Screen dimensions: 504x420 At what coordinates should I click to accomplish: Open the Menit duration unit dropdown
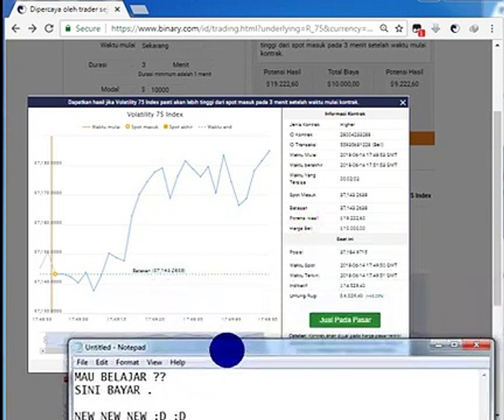[181, 65]
